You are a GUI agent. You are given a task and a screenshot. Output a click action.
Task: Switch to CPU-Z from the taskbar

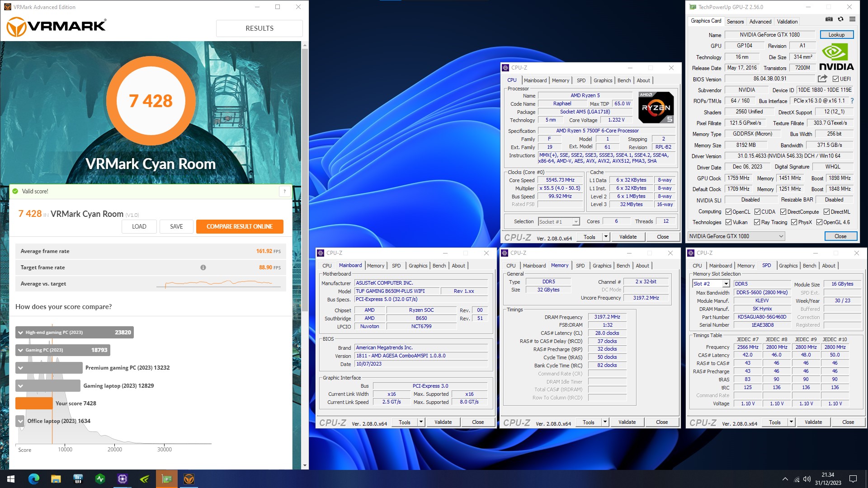coord(123,479)
